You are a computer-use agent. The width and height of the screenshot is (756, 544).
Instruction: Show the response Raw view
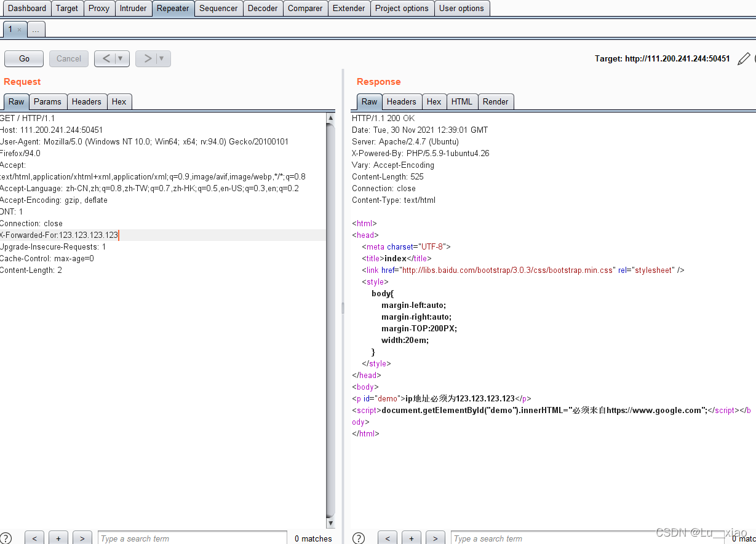[369, 101]
